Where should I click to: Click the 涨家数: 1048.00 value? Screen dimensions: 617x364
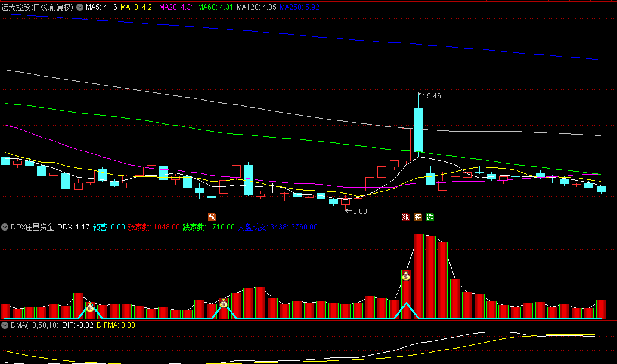pos(154,227)
